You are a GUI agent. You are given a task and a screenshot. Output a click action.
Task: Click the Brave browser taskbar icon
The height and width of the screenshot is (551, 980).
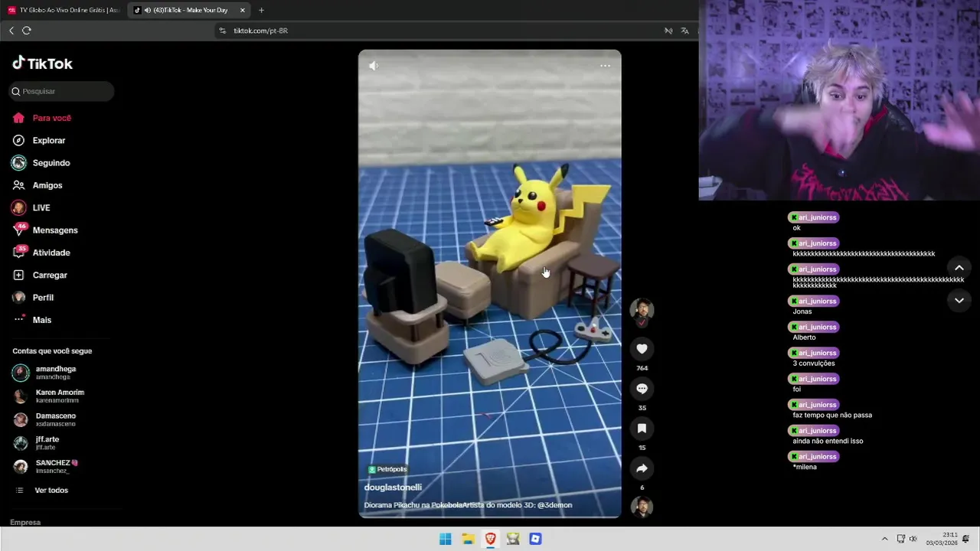coord(491,539)
